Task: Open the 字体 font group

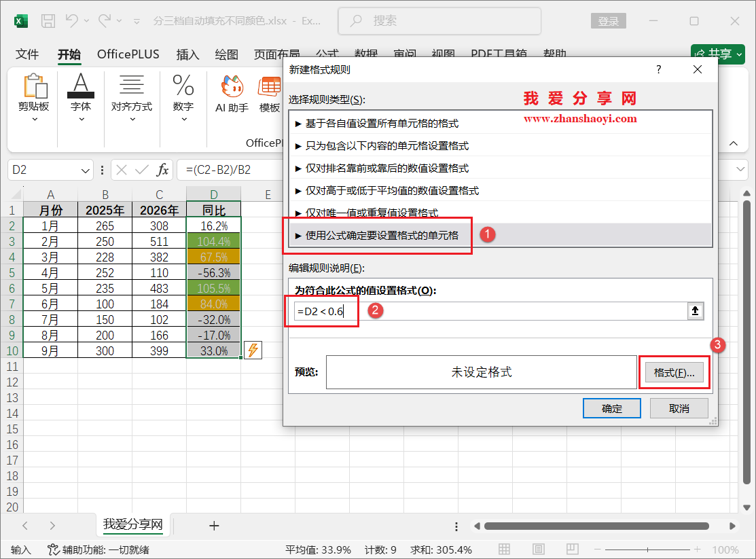Action: (81, 98)
